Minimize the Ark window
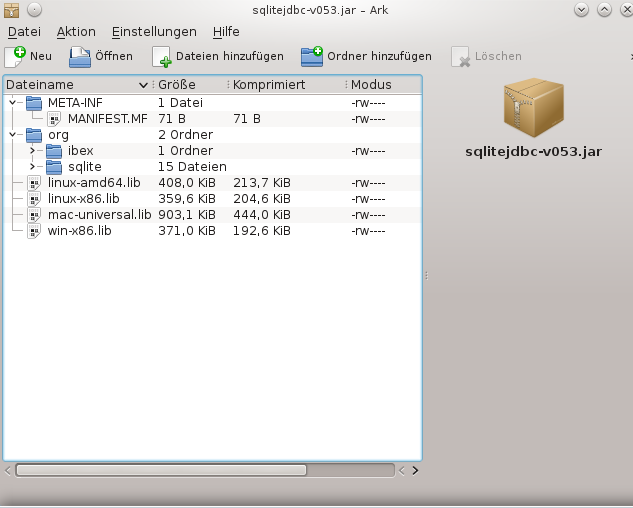Image resolution: width=633 pixels, height=508 pixels. pyautogui.click(x=581, y=10)
